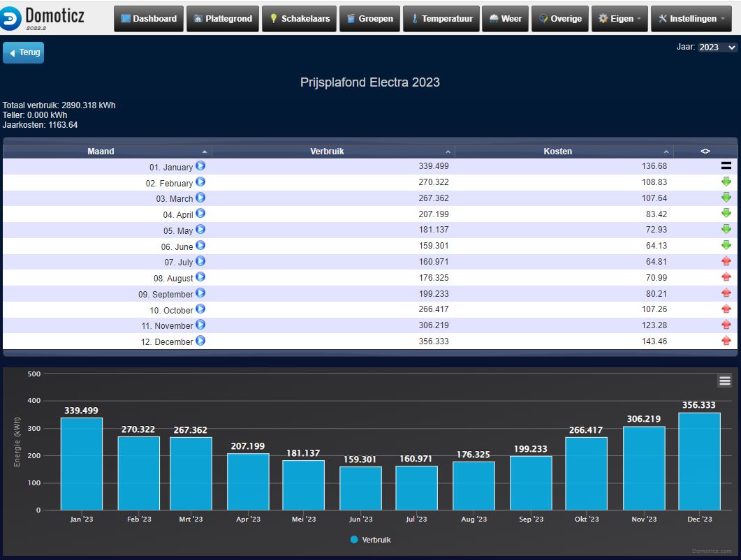Select the Dec '23 chart bar
741x560 pixels.
pyautogui.click(x=699, y=462)
